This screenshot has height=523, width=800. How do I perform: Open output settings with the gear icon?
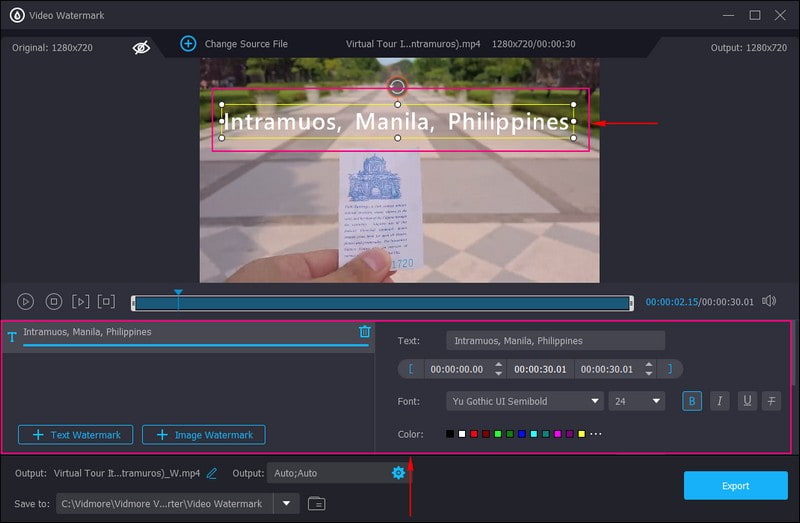398,472
